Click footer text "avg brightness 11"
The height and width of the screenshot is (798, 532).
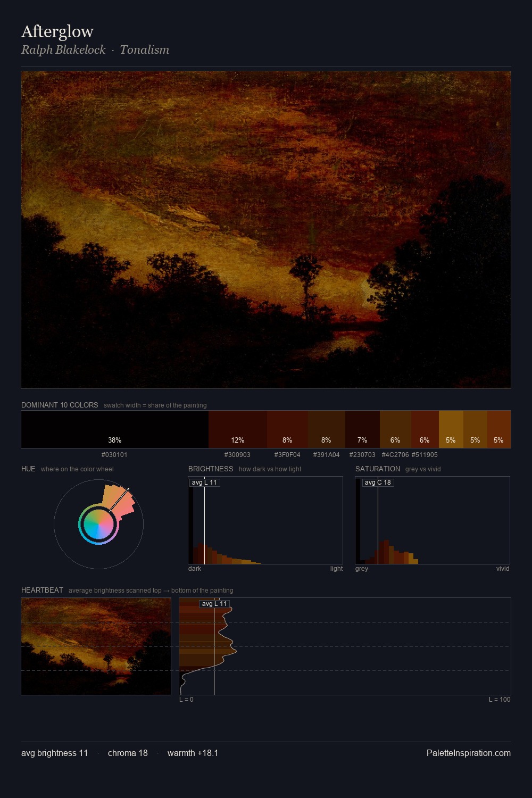[54, 753]
